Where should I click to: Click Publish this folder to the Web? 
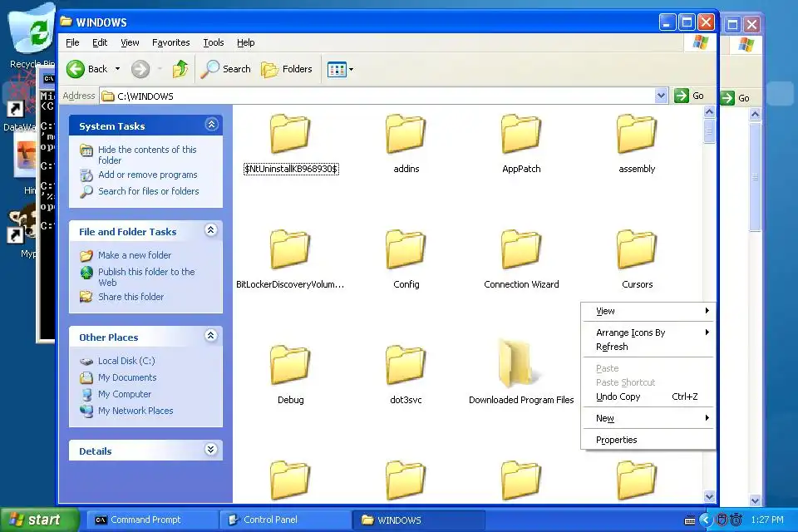pyautogui.click(x=146, y=277)
